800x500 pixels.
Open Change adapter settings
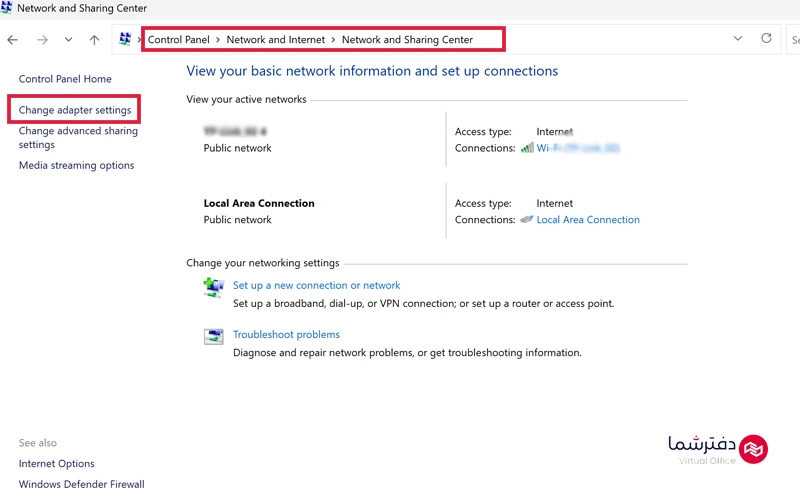(x=75, y=110)
